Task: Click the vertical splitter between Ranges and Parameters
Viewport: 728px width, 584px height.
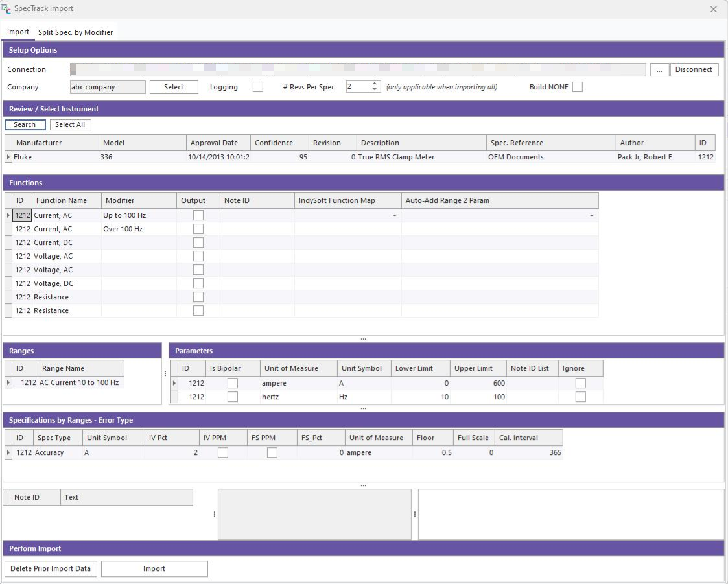Action: pyautogui.click(x=165, y=373)
